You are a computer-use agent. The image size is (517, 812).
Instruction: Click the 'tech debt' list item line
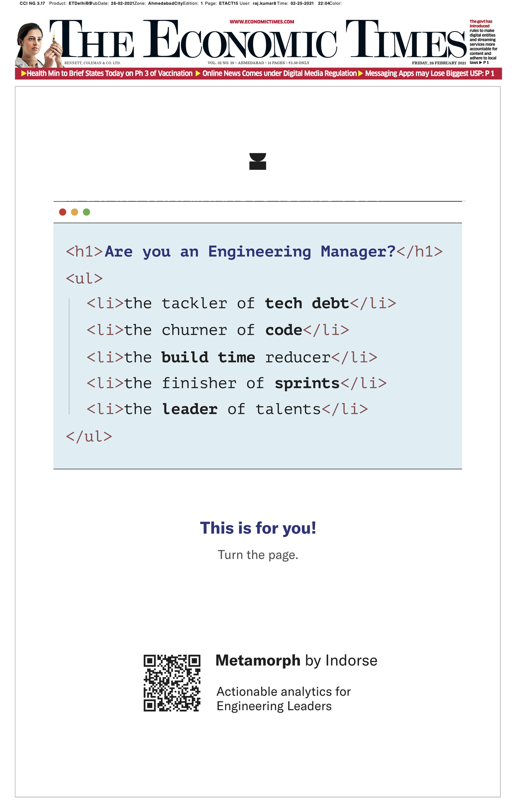[x=241, y=304]
